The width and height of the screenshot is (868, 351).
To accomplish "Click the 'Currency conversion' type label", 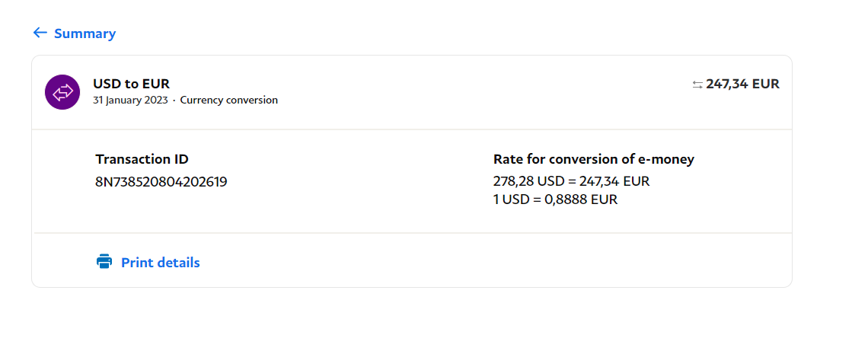I will click(229, 100).
